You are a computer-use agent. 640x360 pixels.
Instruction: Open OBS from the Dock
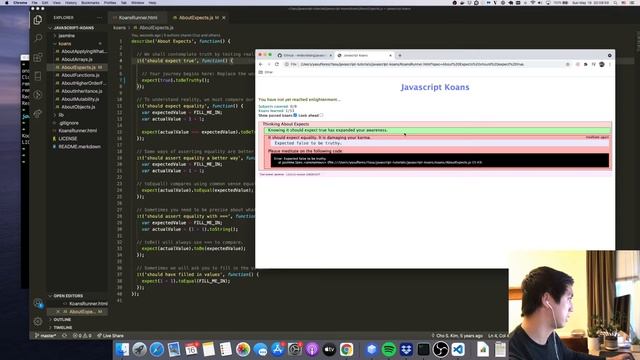(440, 349)
